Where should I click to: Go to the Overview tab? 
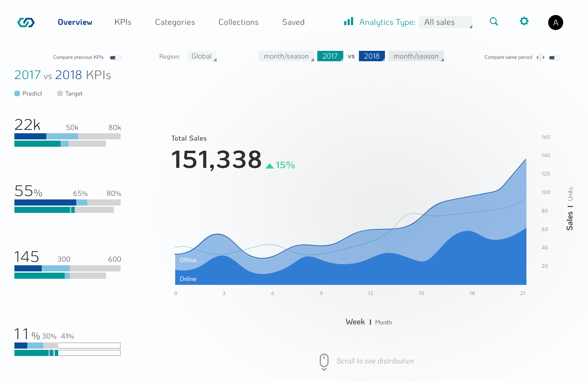point(75,22)
